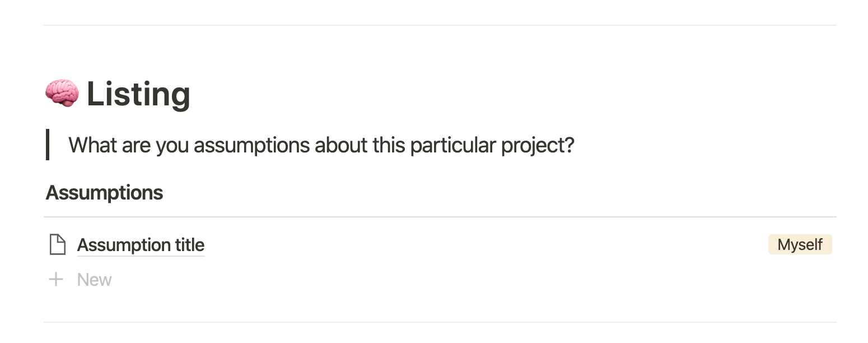Click the word "assumptions" in the quote
The height and width of the screenshot is (343, 868).
[x=251, y=145]
